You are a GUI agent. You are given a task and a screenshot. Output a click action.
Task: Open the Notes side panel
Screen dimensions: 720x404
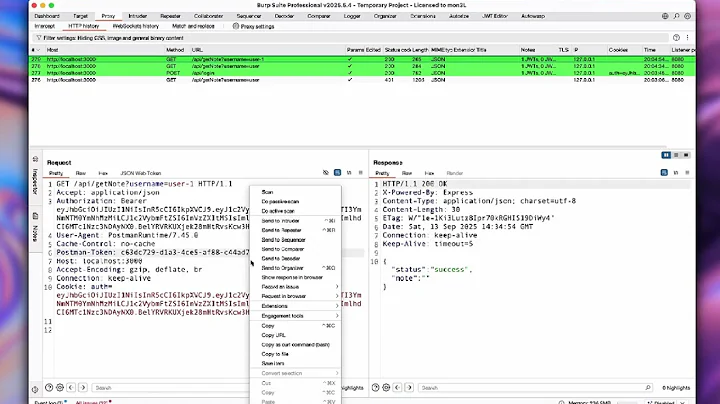(35, 228)
